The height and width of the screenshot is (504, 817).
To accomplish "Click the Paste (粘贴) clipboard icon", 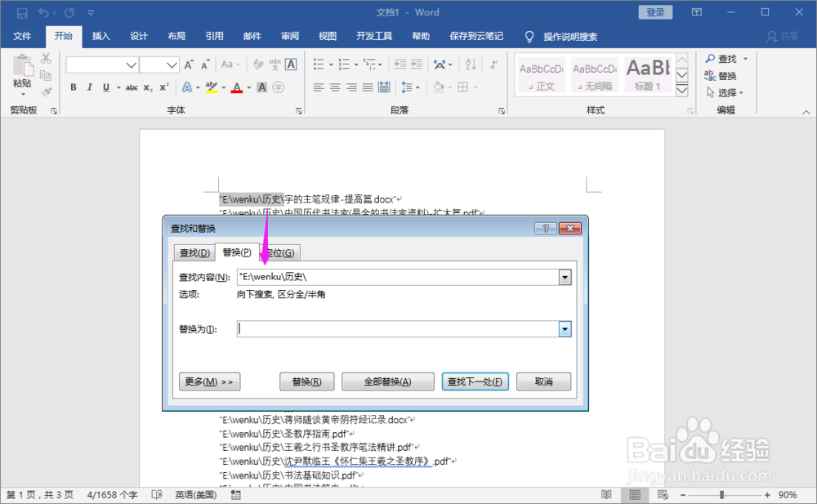I will tap(22, 66).
